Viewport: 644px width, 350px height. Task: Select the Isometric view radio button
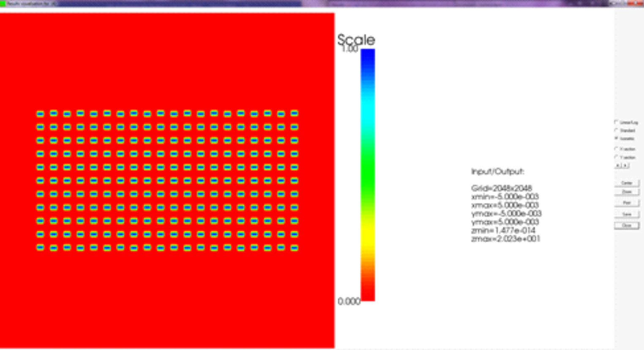coord(617,138)
